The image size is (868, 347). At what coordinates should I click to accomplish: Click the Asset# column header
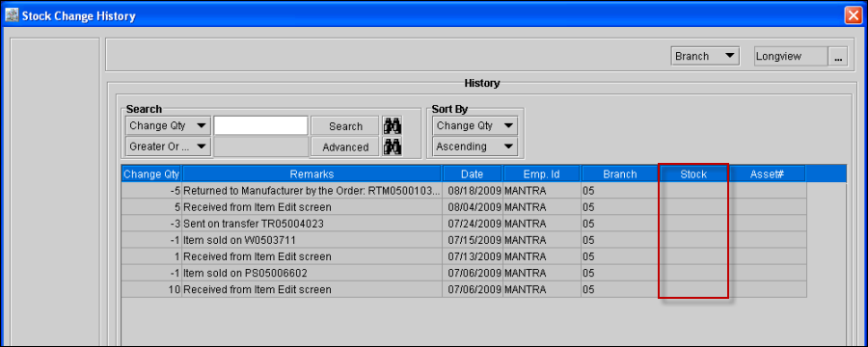[x=768, y=173]
